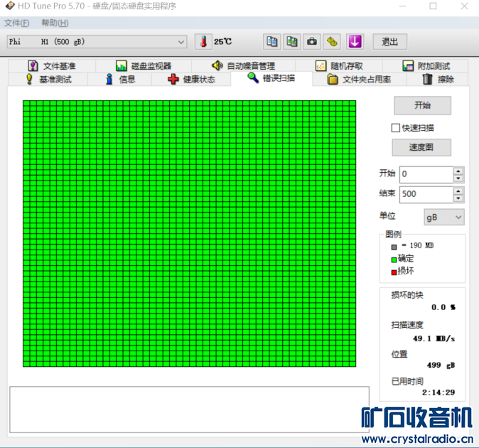Enable the 快速扫描 checkbox
This screenshot has width=479, height=448.
[x=396, y=128]
